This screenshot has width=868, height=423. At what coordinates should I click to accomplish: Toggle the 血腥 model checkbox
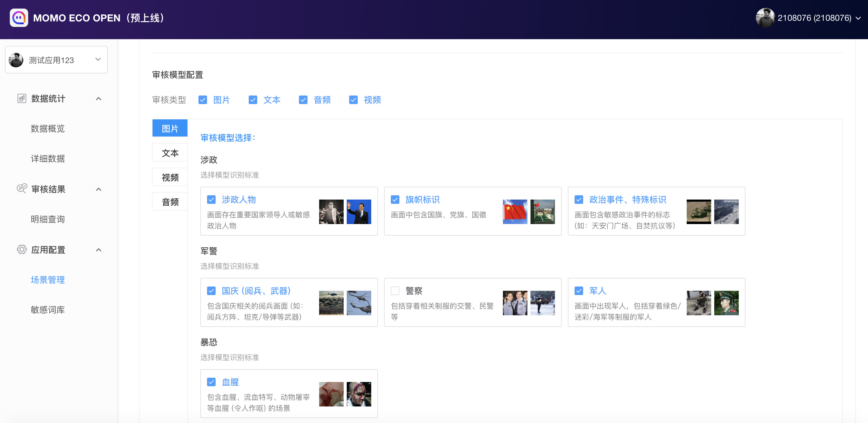(211, 382)
